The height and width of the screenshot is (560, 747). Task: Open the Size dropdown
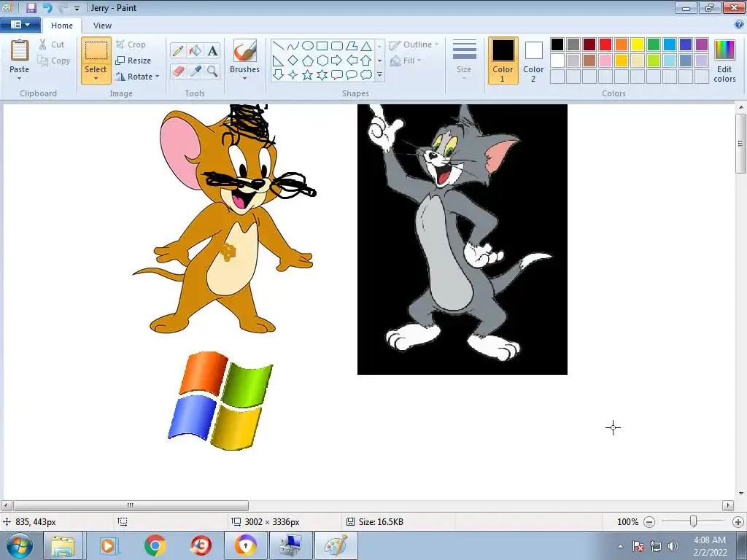coord(464,60)
